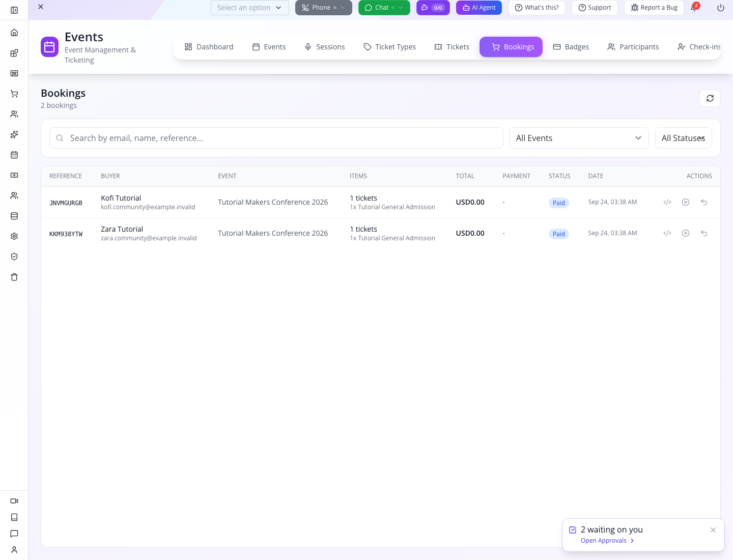Viewport: 733px width, 560px height.
Task: Open the video camera icon in sidebar
Action: pyautogui.click(x=14, y=501)
